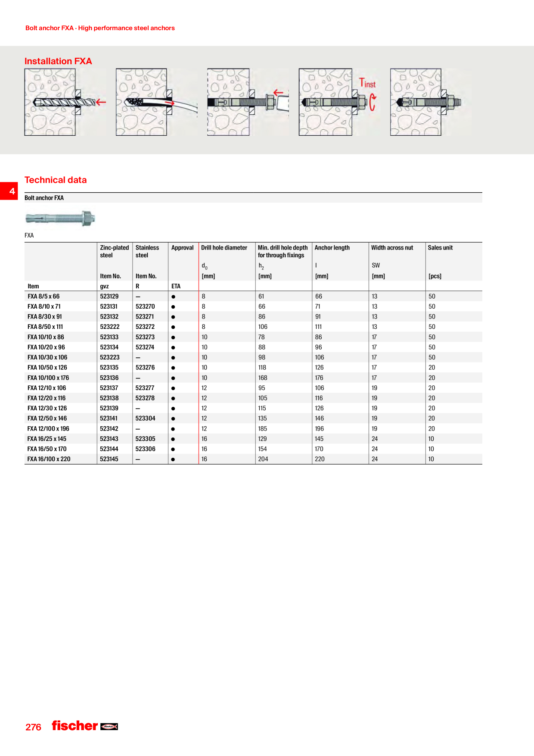
Task: Click item row 'FXA 16/25 x 145'
Action: click(x=253, y=439)
